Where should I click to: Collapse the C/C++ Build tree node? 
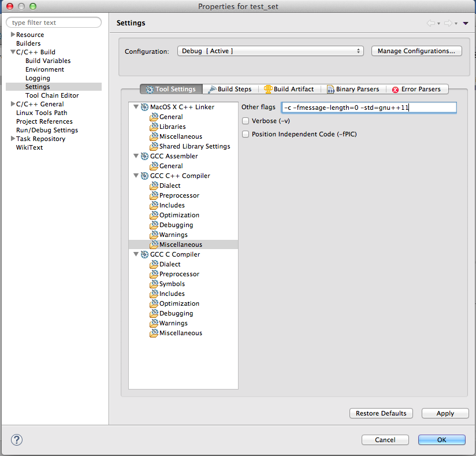[13, 52]
